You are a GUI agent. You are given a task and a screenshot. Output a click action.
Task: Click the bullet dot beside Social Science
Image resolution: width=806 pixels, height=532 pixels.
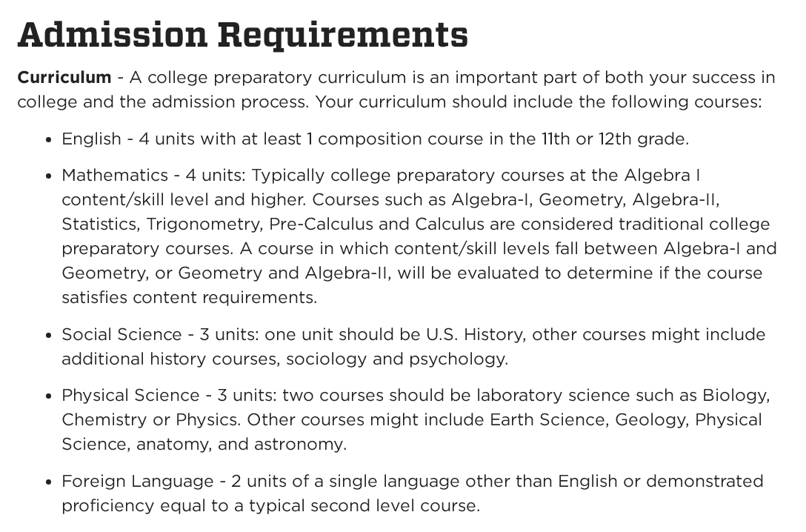coord(48,335)
